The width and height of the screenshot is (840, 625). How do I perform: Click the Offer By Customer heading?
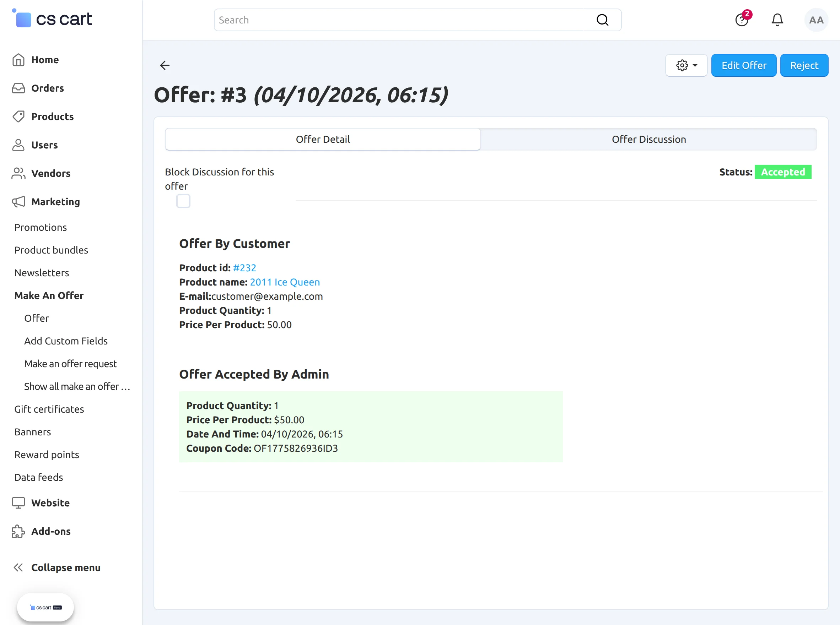coord(234,244)
